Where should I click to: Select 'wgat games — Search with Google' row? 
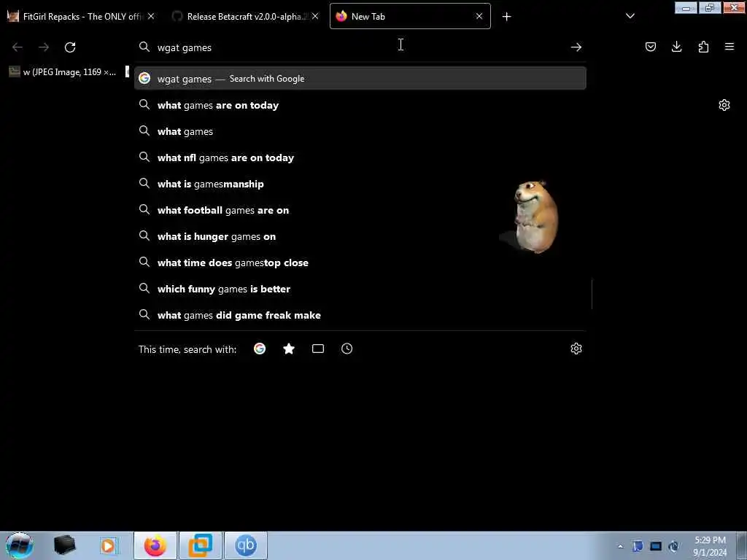click(x=360, y=79)
